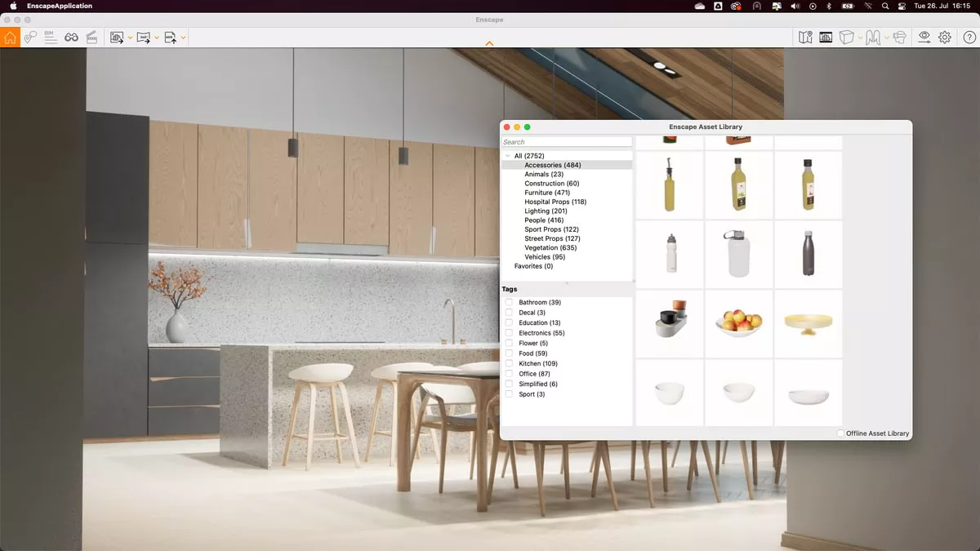Image resolution: width=980 pixels, height=551 pixels.
Task: Open Visual Settings with the eye icon
Action: 924,37
